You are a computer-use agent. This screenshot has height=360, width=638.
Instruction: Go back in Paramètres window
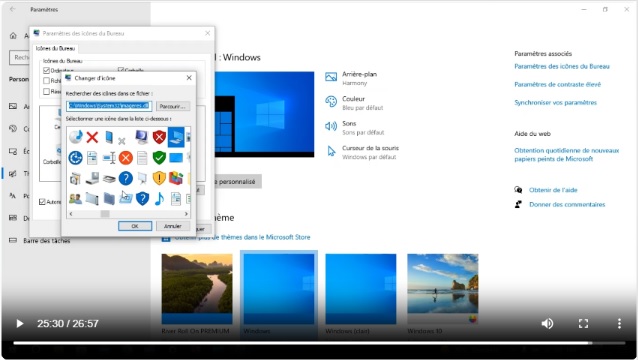click(x=13, y=9)
